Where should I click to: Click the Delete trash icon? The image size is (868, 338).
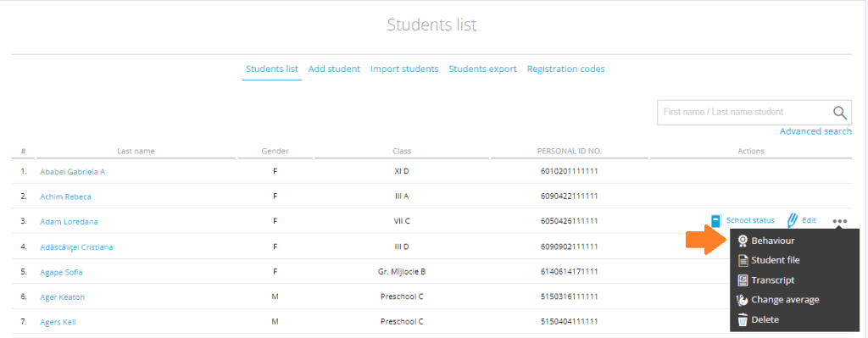743,319
